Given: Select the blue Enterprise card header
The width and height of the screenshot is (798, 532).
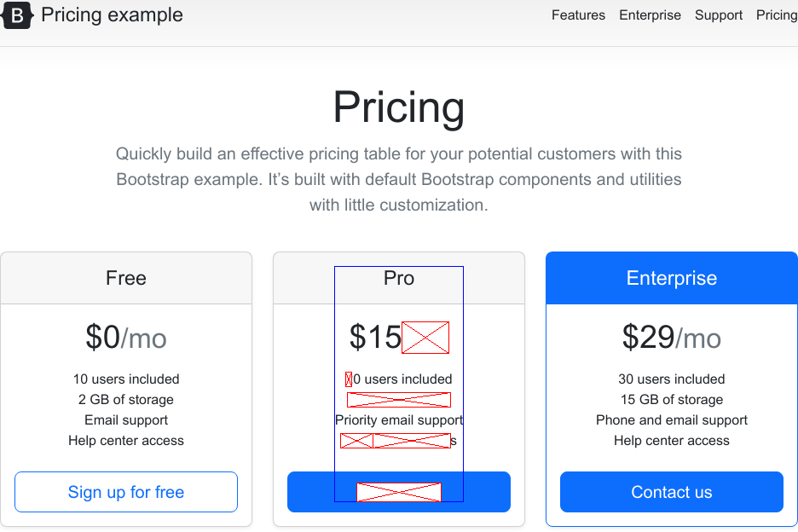Looking at the screenshot, I should tap(672, 278).
